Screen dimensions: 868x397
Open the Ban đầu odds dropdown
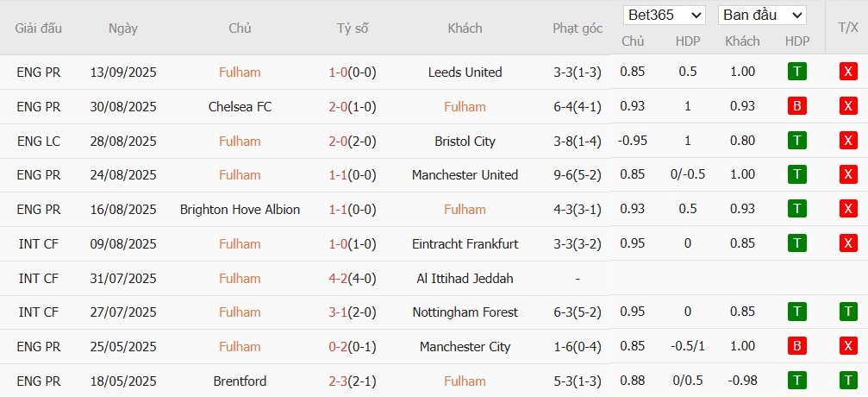click(x=762, y=16)
